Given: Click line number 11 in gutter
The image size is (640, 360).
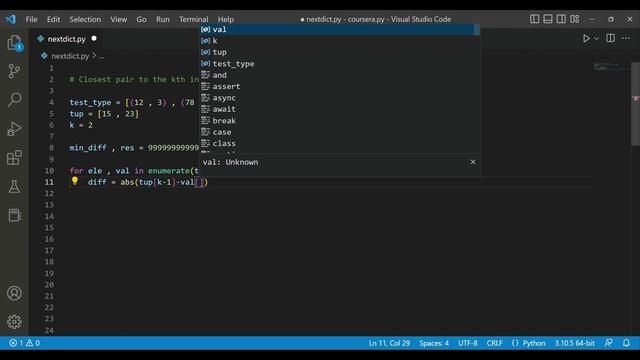Looking at the screenshot, I should 49,182.
